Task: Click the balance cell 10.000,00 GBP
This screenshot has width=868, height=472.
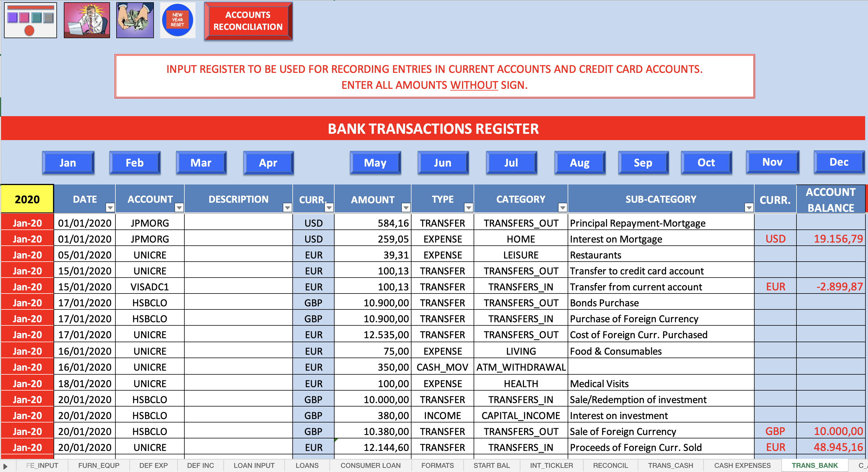Action: 831,431
